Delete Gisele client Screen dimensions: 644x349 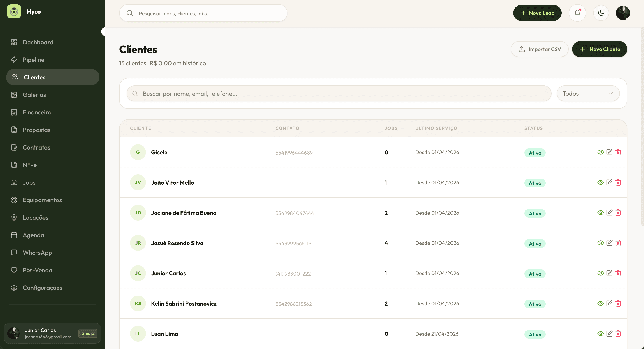tap(618, 152)
